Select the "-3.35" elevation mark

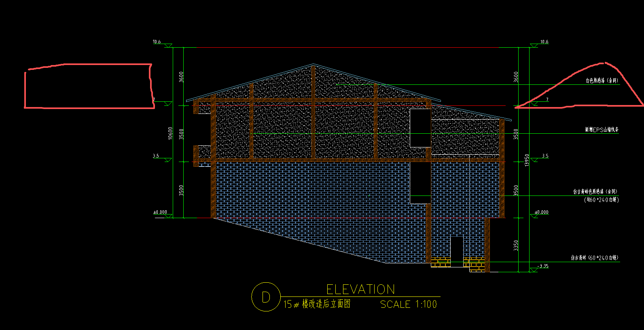(543, 266)
